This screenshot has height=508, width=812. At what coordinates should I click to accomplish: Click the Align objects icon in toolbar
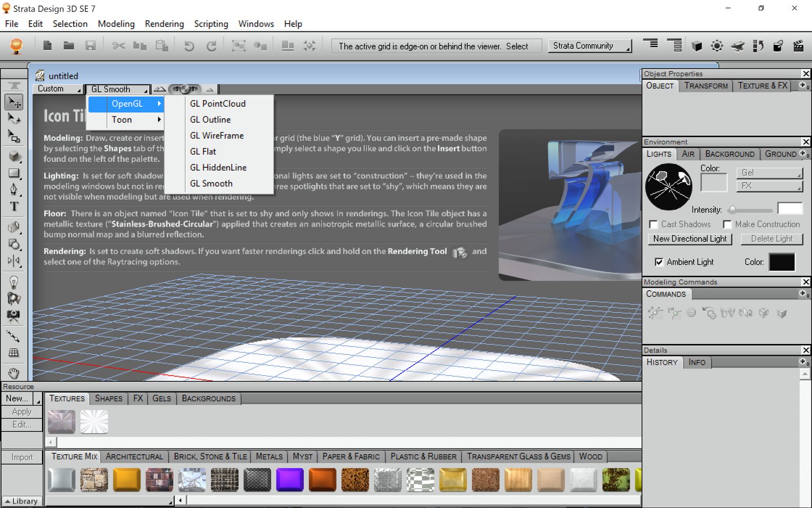(288, 46)
